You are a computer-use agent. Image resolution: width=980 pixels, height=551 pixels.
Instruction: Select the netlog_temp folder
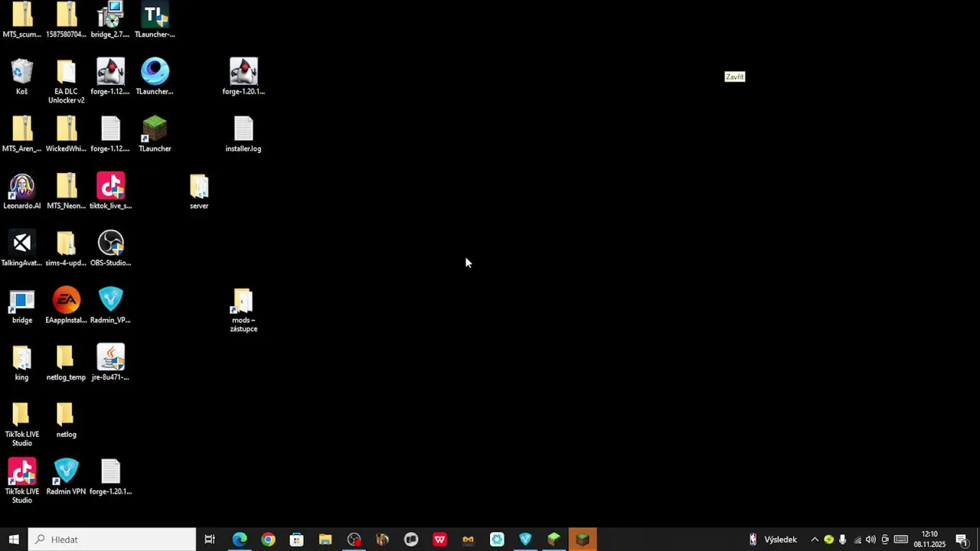point(66,357)
